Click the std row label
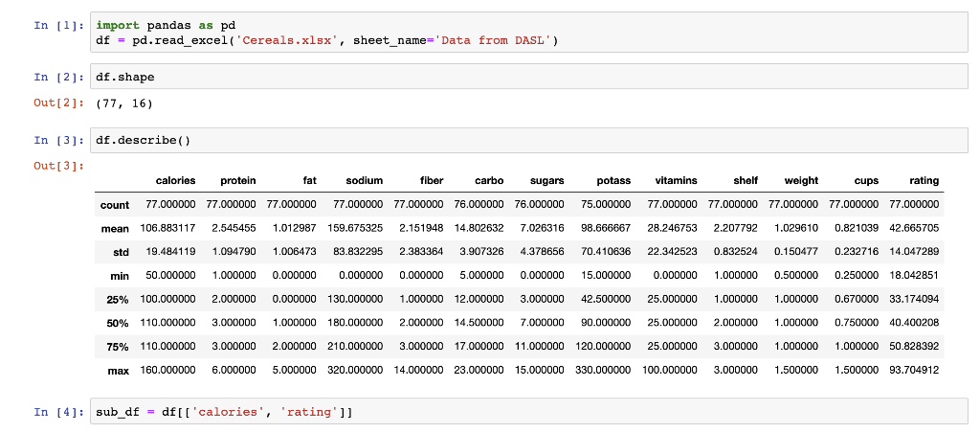 pyautogui.click(x=122, y=252)
